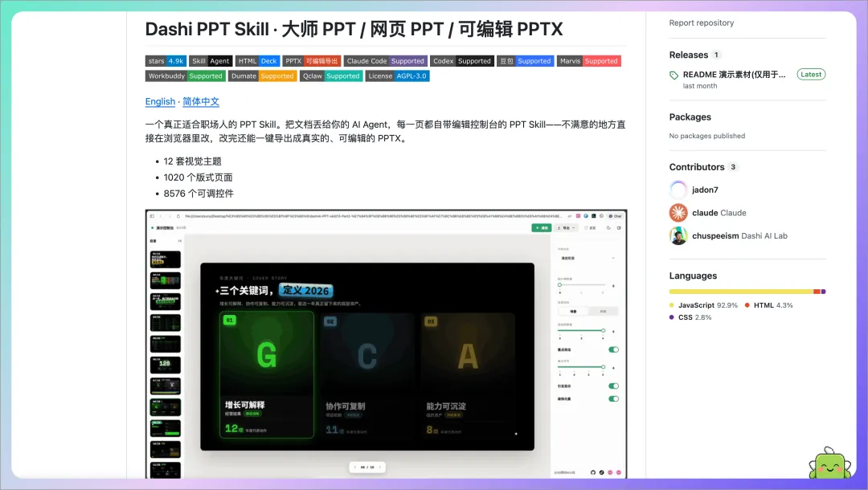Open jadon7 profile name link

[705, 190]
